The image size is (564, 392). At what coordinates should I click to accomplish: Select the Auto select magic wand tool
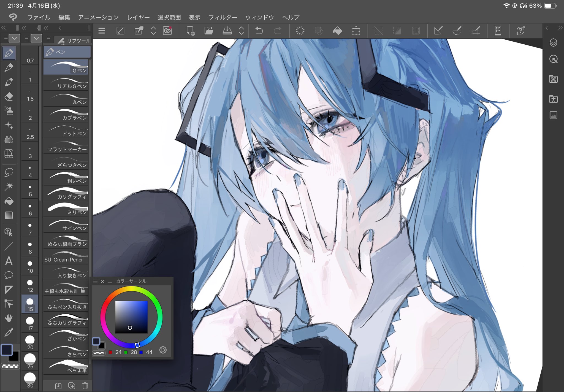[x=9, y=186]
